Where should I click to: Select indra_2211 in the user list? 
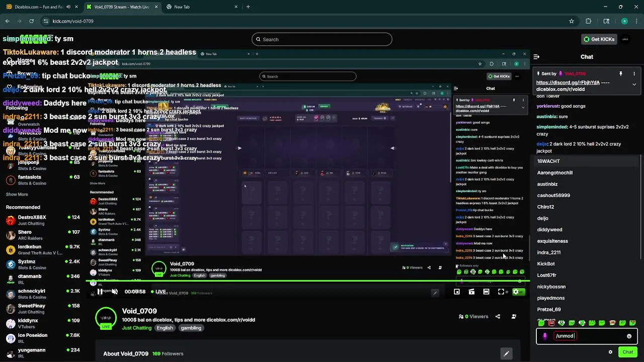[586, 252]
